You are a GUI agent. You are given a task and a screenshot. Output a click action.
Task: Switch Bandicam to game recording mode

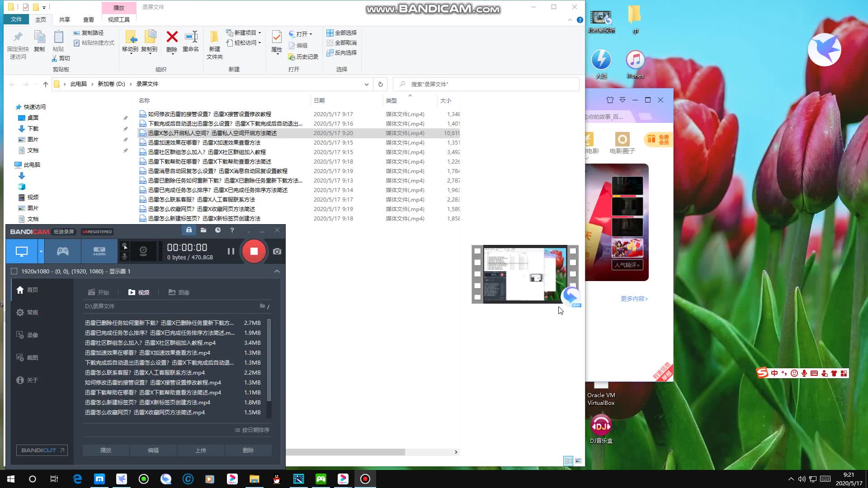coord(63,251)
